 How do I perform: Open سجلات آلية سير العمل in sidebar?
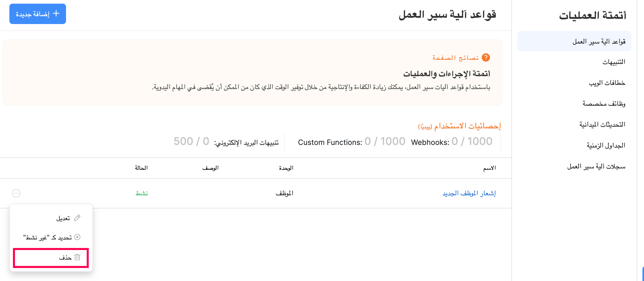point(596,166)
